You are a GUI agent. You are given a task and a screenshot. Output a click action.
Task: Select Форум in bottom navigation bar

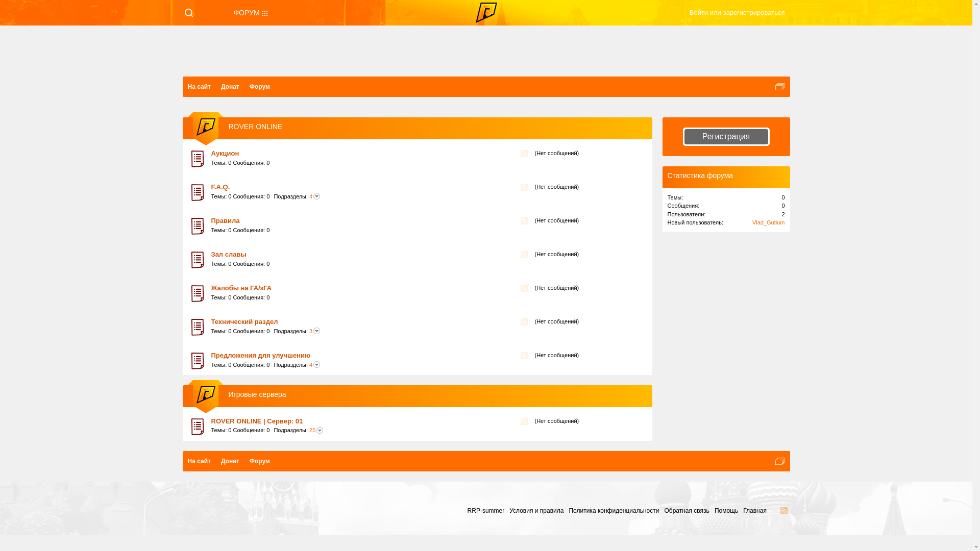[x=259, y=461]
